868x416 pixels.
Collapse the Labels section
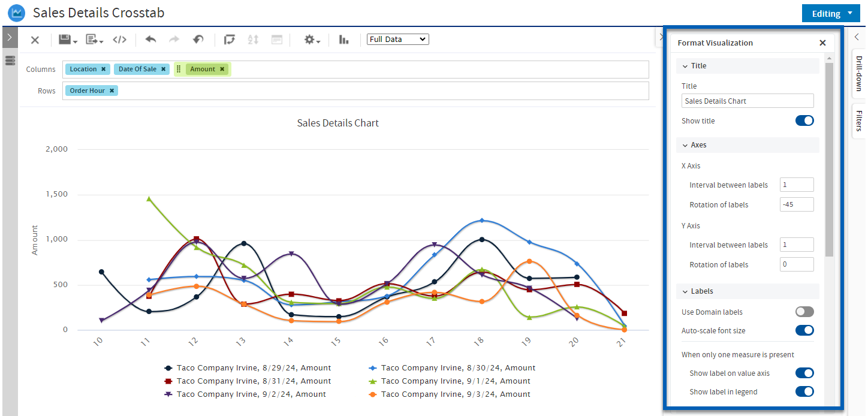(685, 291)
